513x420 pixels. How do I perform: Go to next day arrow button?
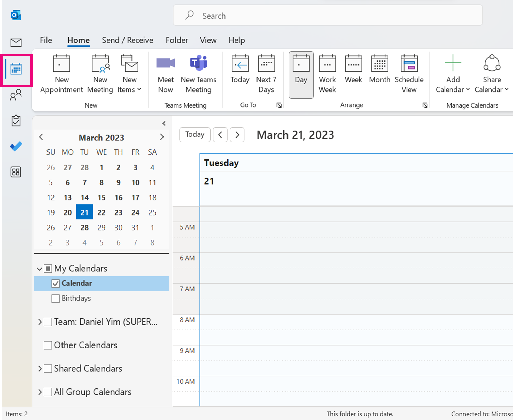pos(237,135)
